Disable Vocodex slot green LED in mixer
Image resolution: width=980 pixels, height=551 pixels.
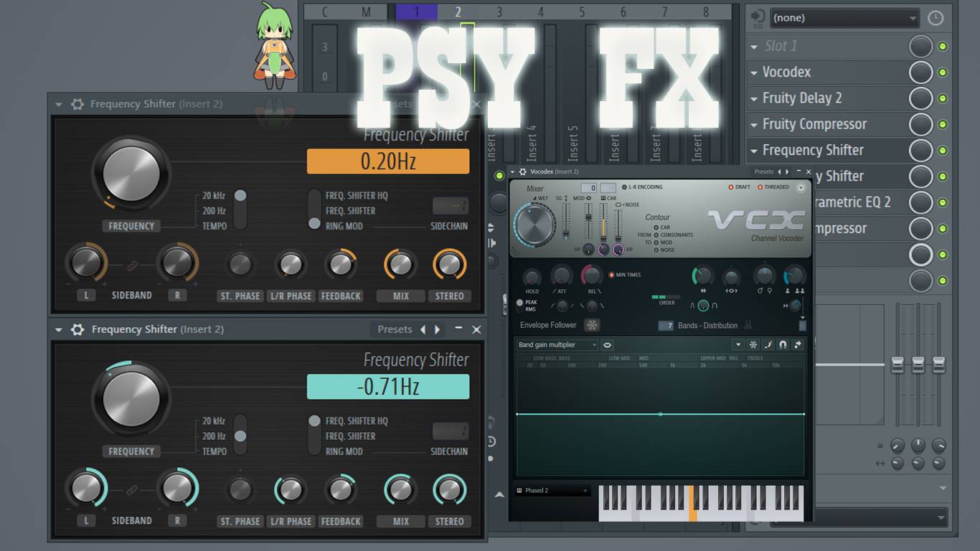[943, 72]
